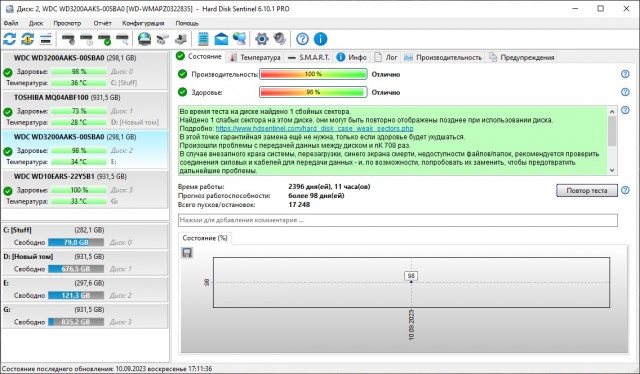Viewport: 640px width, 374px height.
Task: Click the gray device icon before notepad
Action: (x=180, y=39)
